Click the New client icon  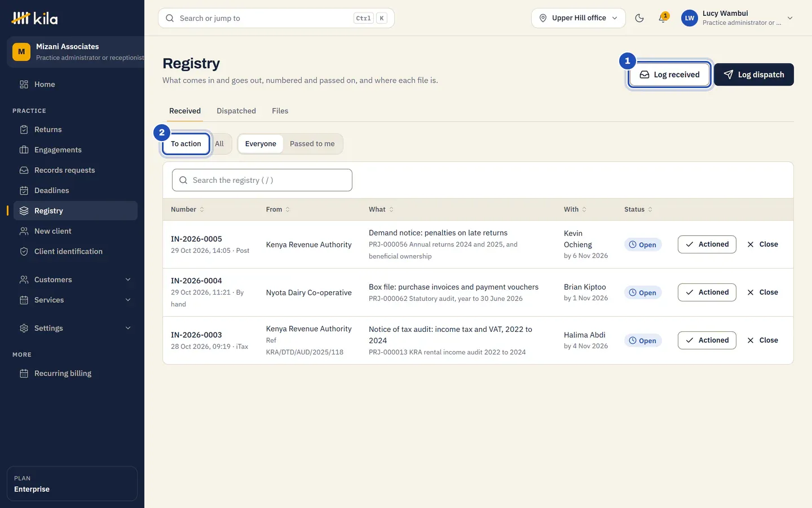pyautogui.click(x=24, y=231)
